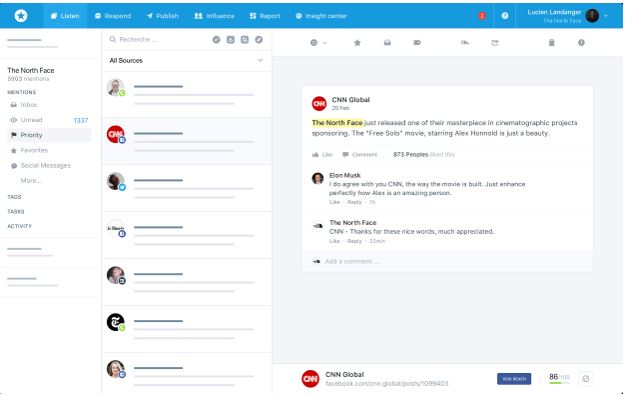
Task: Click Reply under Elon Musk's comment
Action: (x=354, y=202)
